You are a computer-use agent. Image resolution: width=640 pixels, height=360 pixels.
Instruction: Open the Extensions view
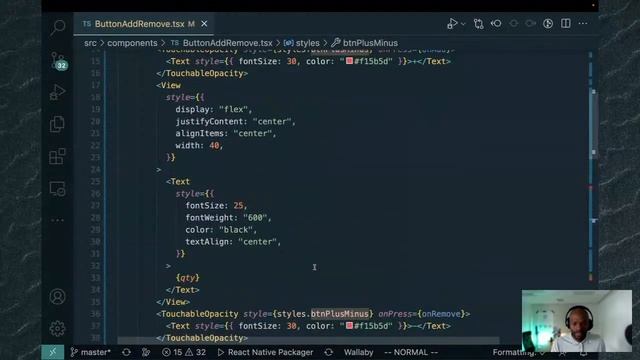click(58, 156)
